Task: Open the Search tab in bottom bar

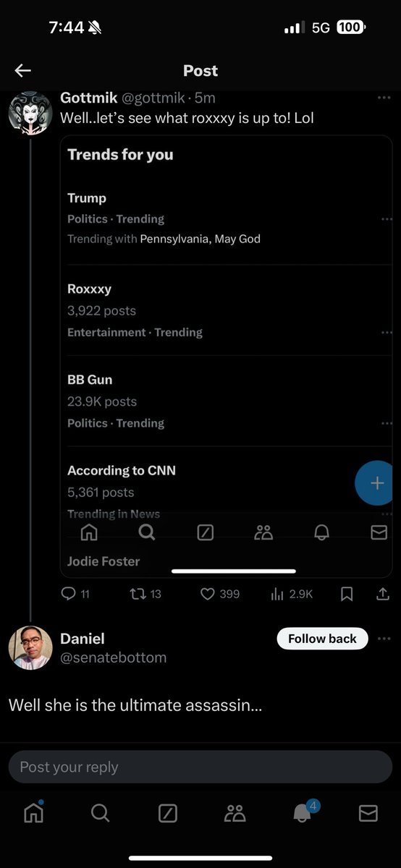Action: (x=101, y=814)
